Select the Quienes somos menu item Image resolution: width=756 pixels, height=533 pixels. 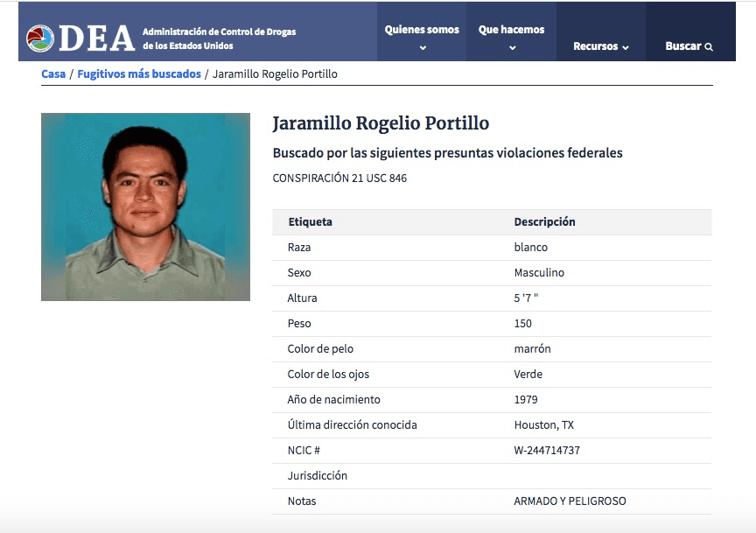421,28
